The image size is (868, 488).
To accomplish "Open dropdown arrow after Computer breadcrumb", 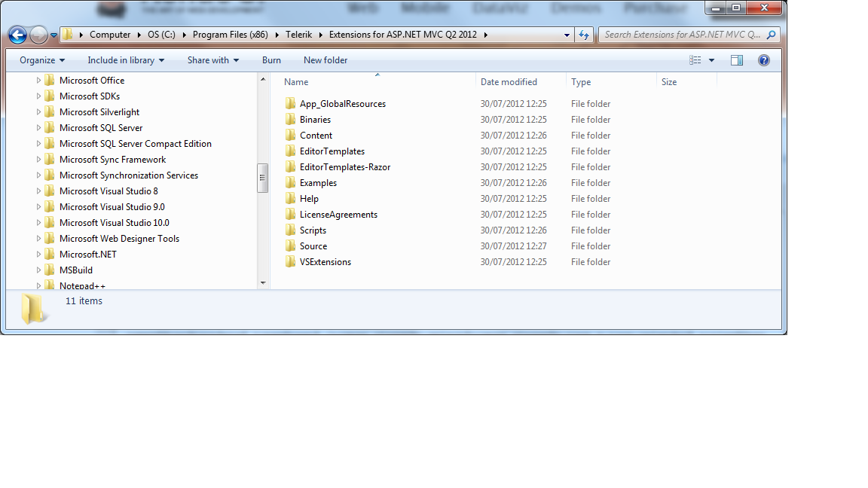I will 139,35.
